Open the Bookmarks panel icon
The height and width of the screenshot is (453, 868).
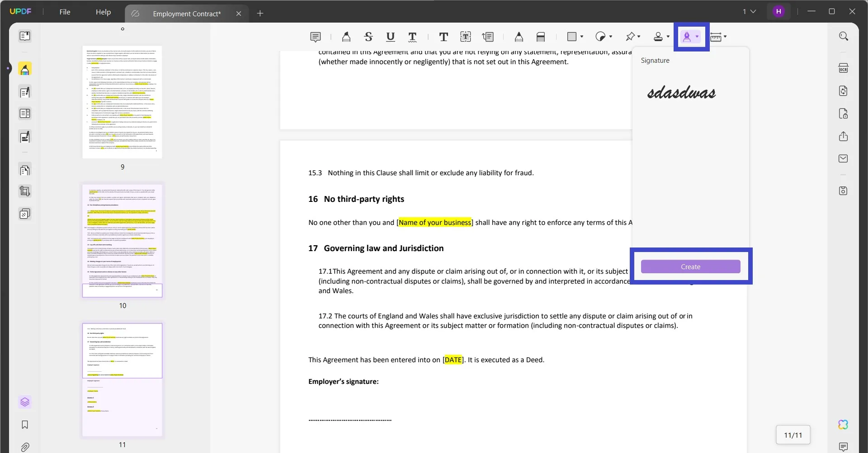pyautogui.click(x=25, y=425)
